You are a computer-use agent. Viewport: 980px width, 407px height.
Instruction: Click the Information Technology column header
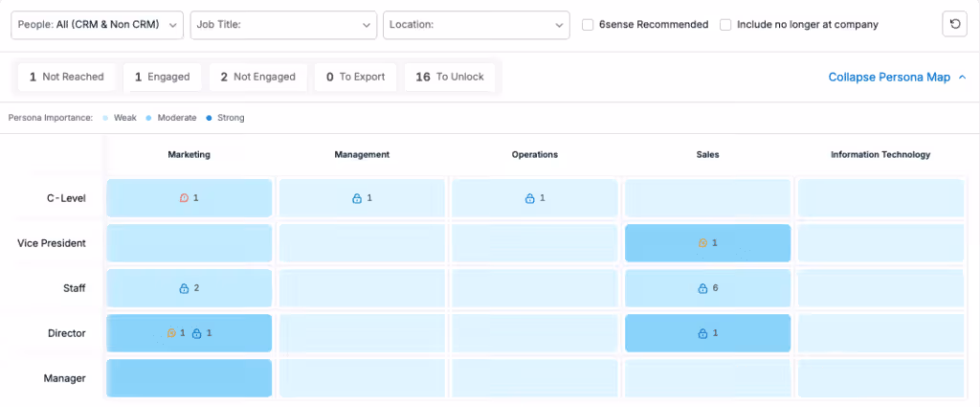(x=880, y=154)
